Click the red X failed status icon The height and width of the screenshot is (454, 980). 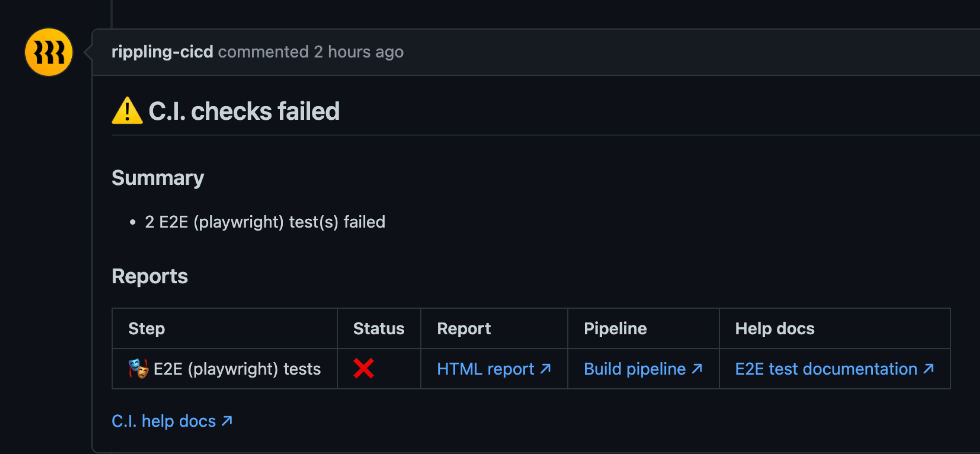coord(363,368)
